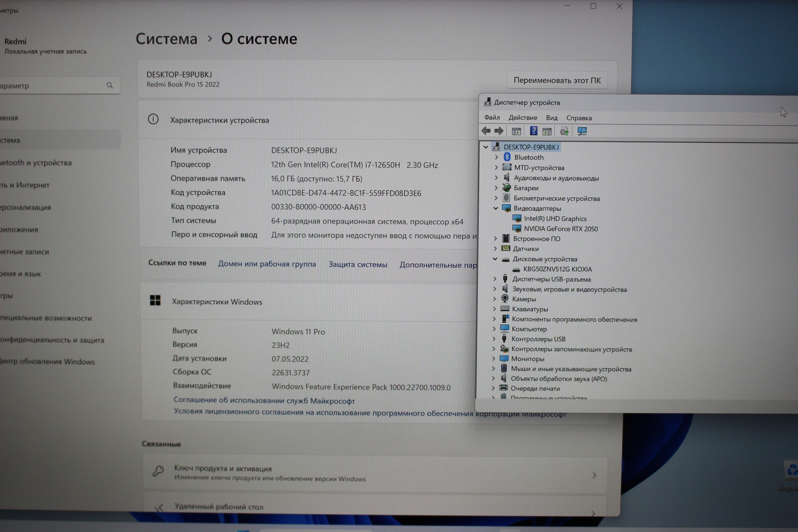Open Домен или рабочая группа link

coord(267,264)
